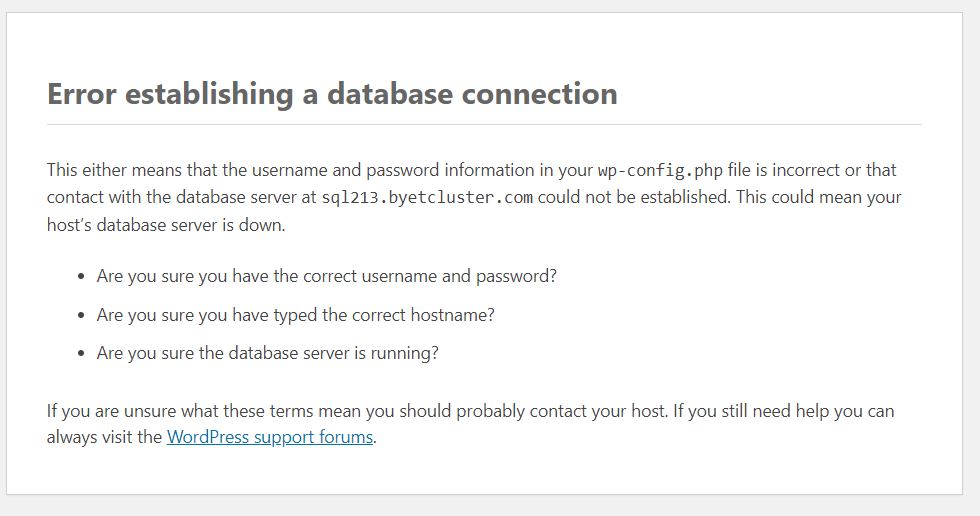Click the bullet dot before hostname question
980x516 pixels.
[81, 315]
